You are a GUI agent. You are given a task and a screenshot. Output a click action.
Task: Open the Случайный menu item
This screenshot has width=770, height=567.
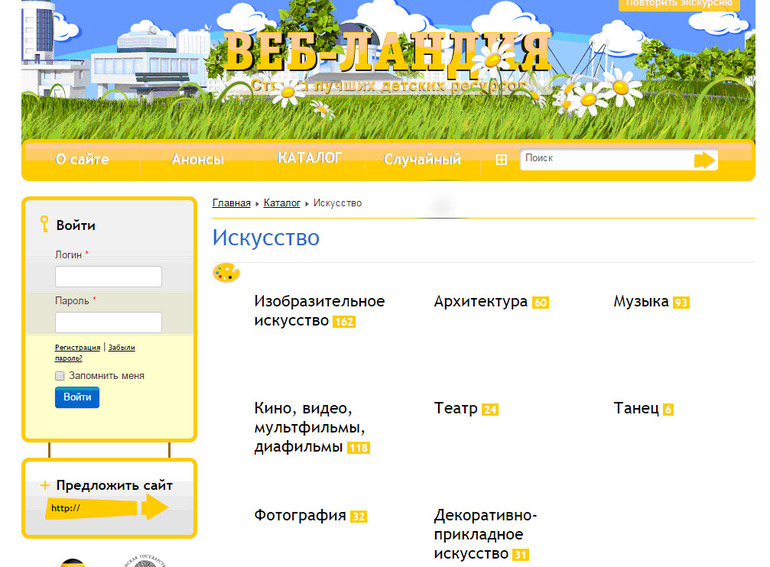click(x=422, y=160)
